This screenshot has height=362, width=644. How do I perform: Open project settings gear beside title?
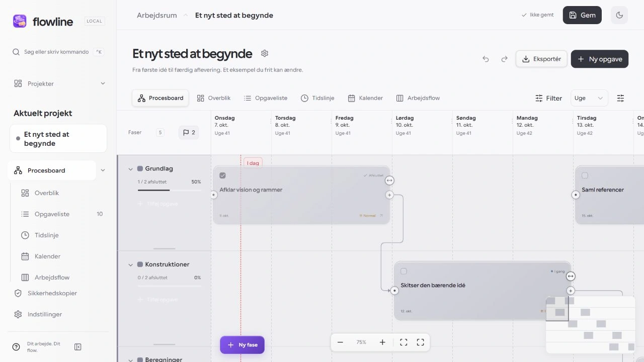[265, 53]
